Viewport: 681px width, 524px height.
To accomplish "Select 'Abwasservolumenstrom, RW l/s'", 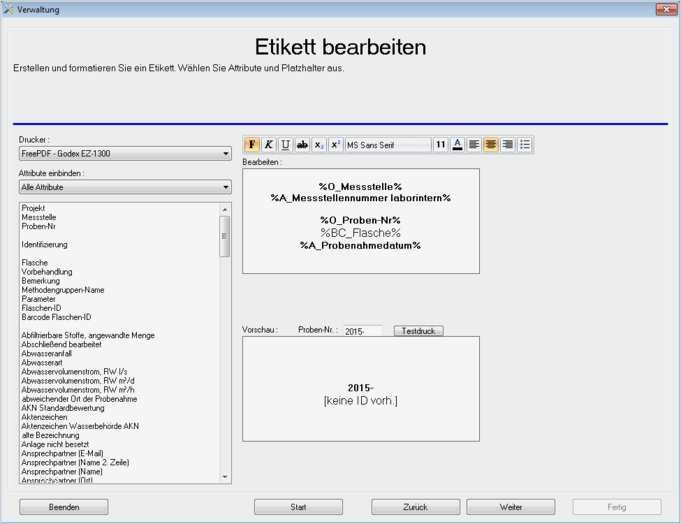I will (x=74, y=372).
